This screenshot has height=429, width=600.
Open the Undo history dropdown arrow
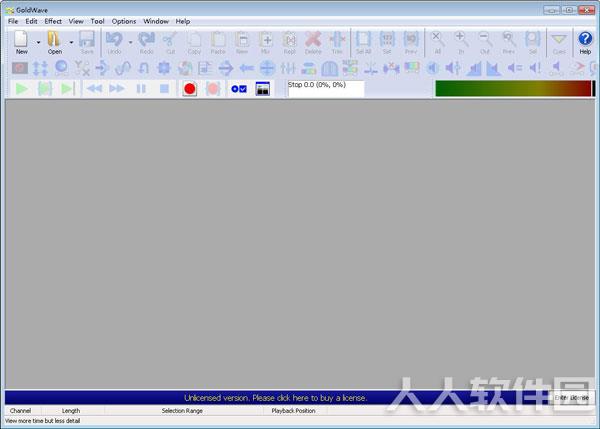(130, 42)
